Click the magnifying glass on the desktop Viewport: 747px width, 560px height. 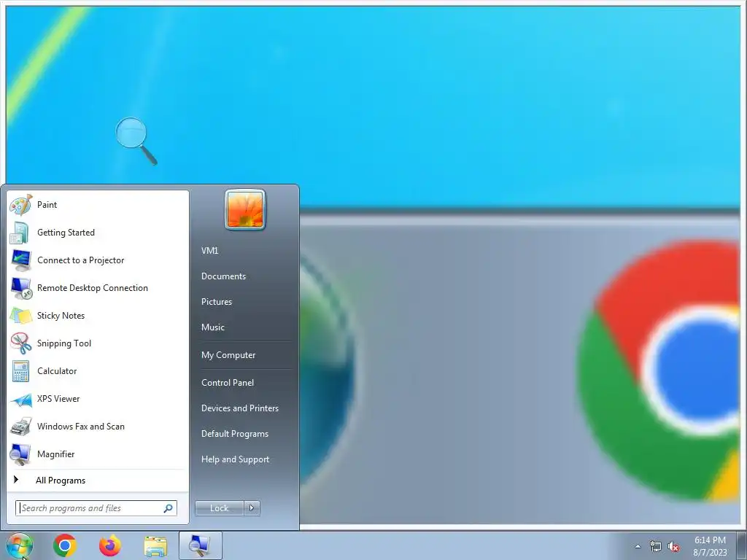point(136,141)
